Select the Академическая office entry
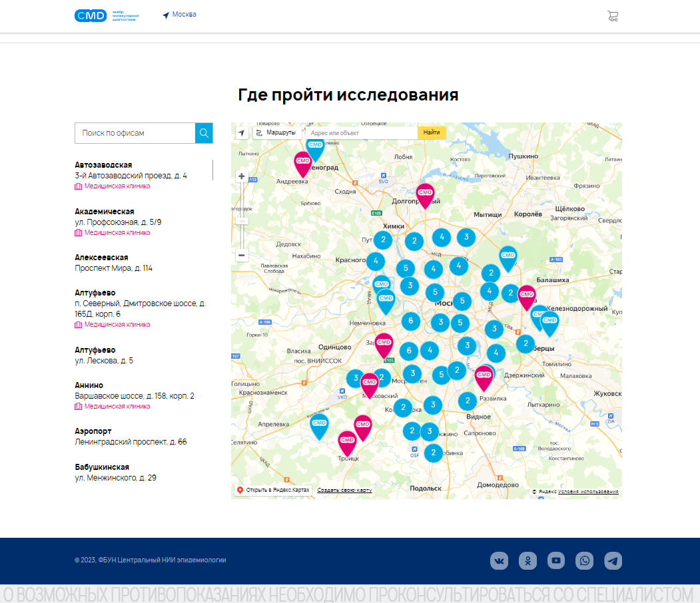The height and width of the screenshot is (603, 700). click(119, 222)
